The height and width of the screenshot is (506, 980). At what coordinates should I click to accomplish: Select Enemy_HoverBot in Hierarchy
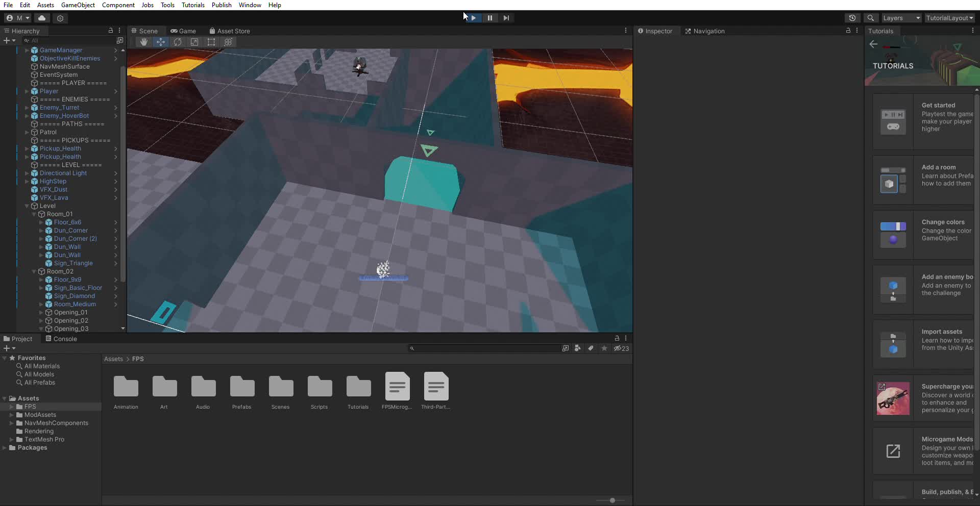pyautogui.click(x=64, y=116)
